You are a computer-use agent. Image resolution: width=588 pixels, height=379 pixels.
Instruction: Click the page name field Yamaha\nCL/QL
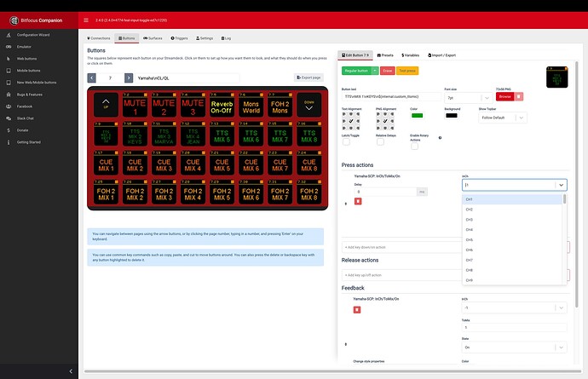pos(187,78)
